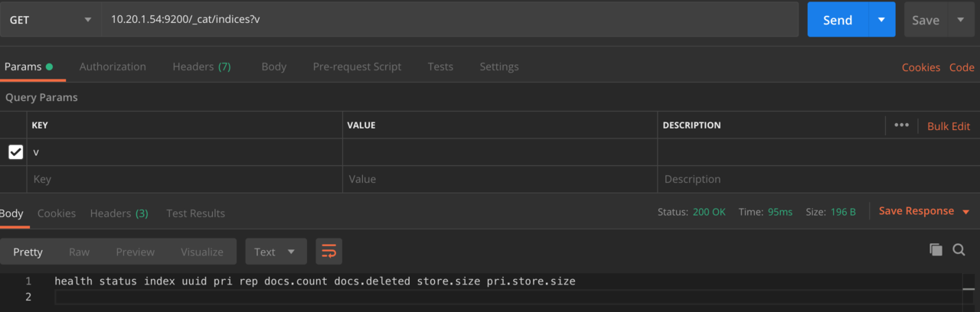
Task: Open the GET method dropdown
Action: coord(50,21)
